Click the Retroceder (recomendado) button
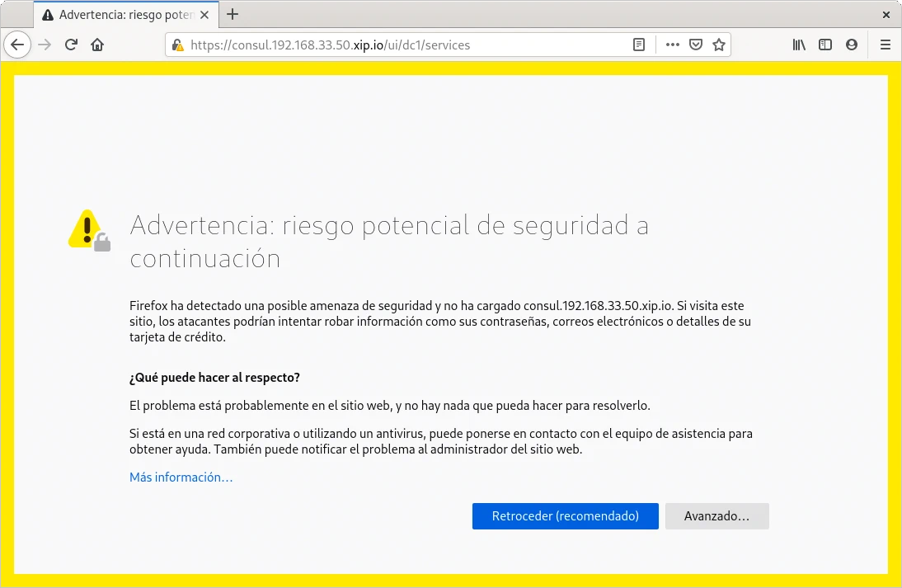The width and height of the screenshot is (902, 588). [565, 516]
